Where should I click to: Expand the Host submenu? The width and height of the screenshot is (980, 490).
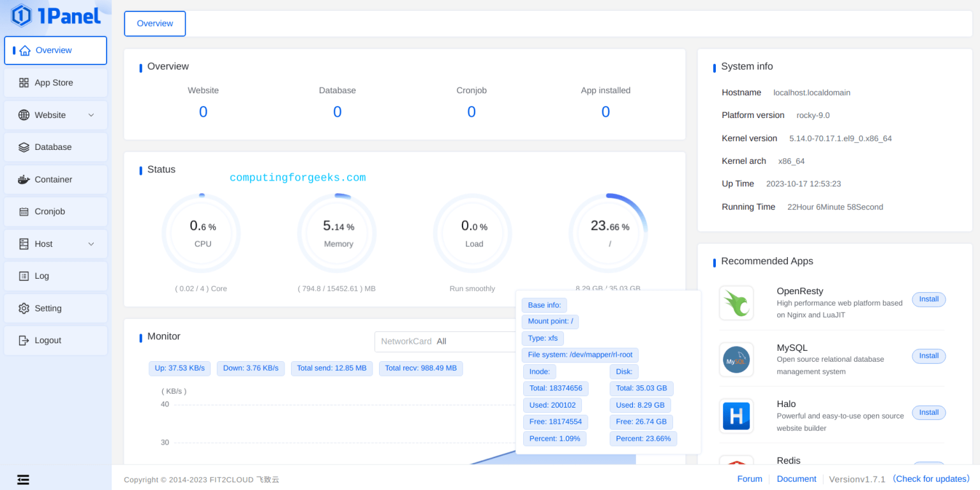point(56,244)
